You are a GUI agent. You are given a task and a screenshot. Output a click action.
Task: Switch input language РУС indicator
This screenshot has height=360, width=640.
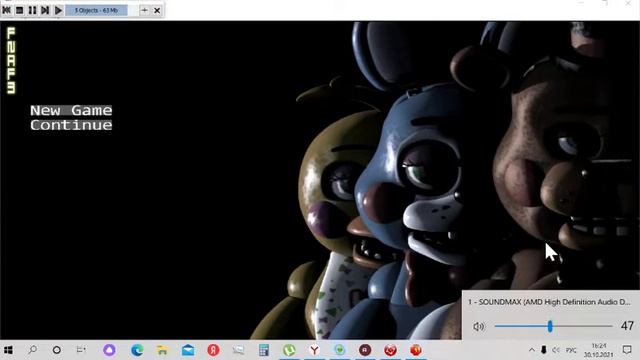571,350
